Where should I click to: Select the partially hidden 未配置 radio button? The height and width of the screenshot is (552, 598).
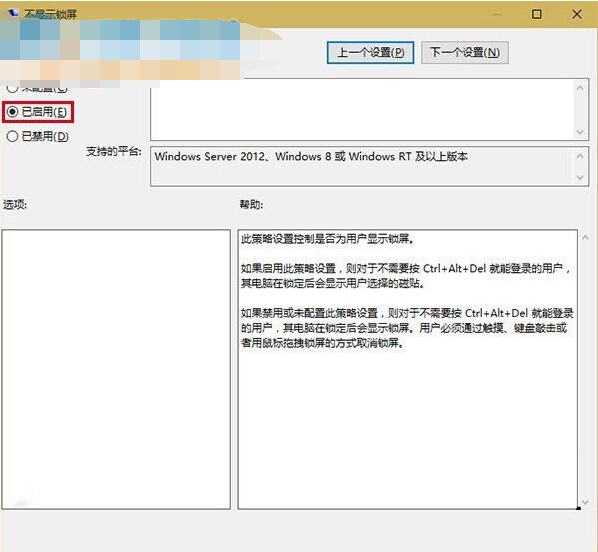click(37, 89)
